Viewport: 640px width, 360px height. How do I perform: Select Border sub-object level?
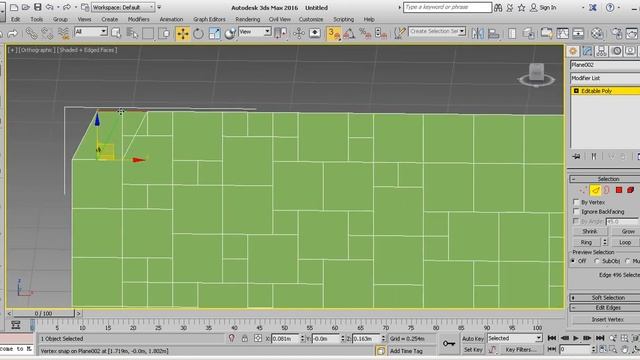click(607, 190)
